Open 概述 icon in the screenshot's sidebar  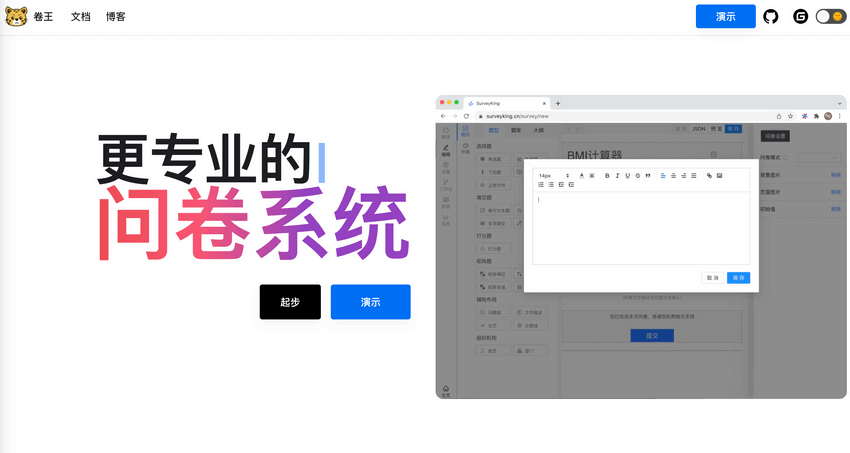point(446,133)
